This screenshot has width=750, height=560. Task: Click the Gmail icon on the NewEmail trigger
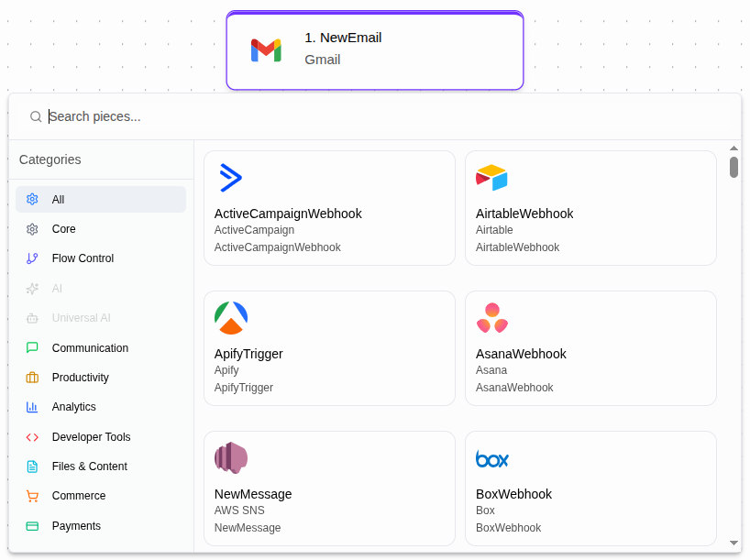click(266, 49)
